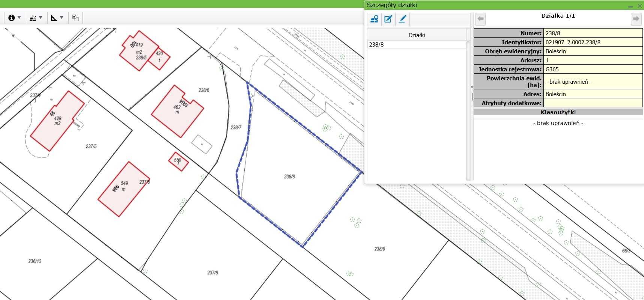Click building 462 m labeled 100A
The width and height of the screenshot is (644, 300).
(178, 112)
